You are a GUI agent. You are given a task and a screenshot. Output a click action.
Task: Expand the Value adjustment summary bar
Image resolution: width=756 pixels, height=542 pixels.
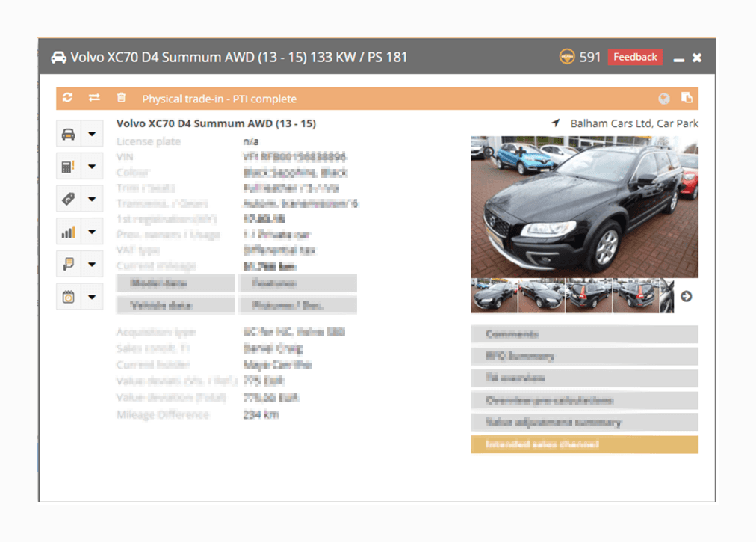tap(584, 423)
